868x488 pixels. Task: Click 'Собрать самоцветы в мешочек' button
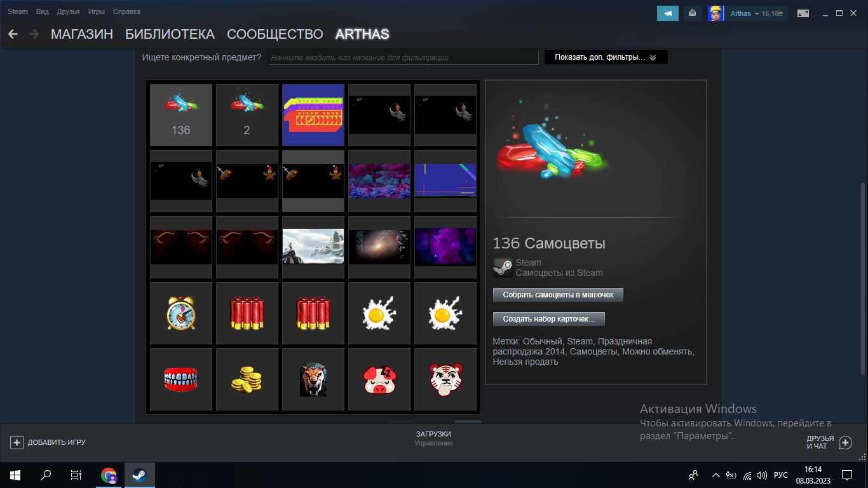[558, 295]
